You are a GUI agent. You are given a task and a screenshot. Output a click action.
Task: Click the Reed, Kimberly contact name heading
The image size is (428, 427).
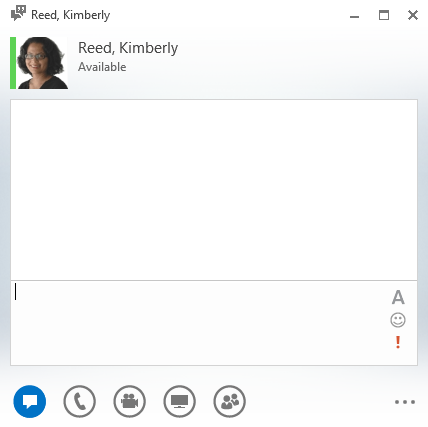128,48
